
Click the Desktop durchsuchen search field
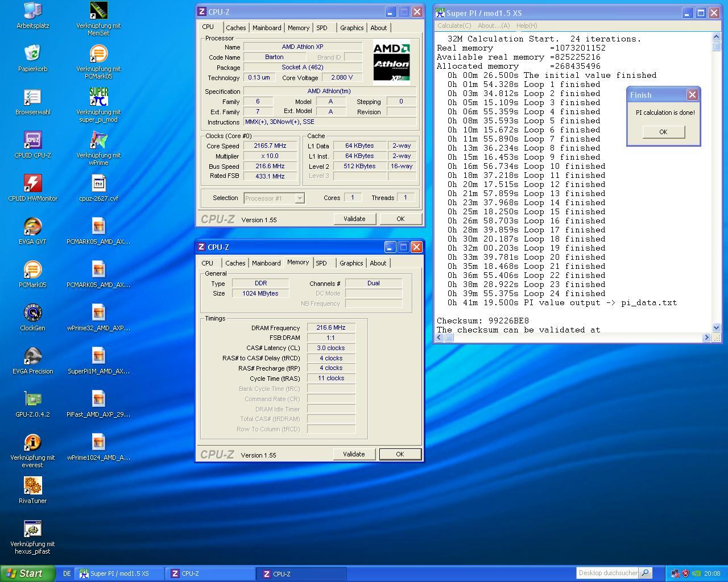coord(607,573)
